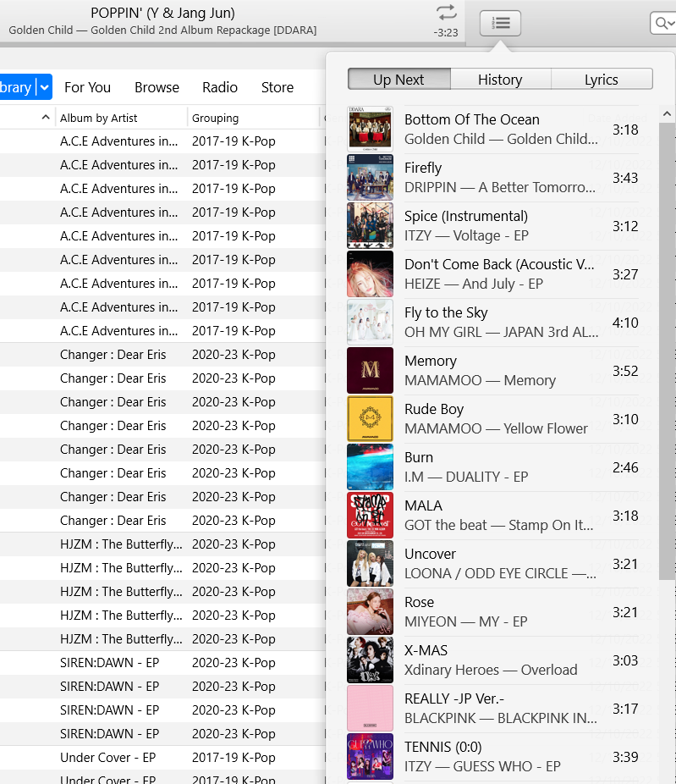The image size is (676, 784).
Task: Select Uncover album artwork
Action: [x=371, y=564]
